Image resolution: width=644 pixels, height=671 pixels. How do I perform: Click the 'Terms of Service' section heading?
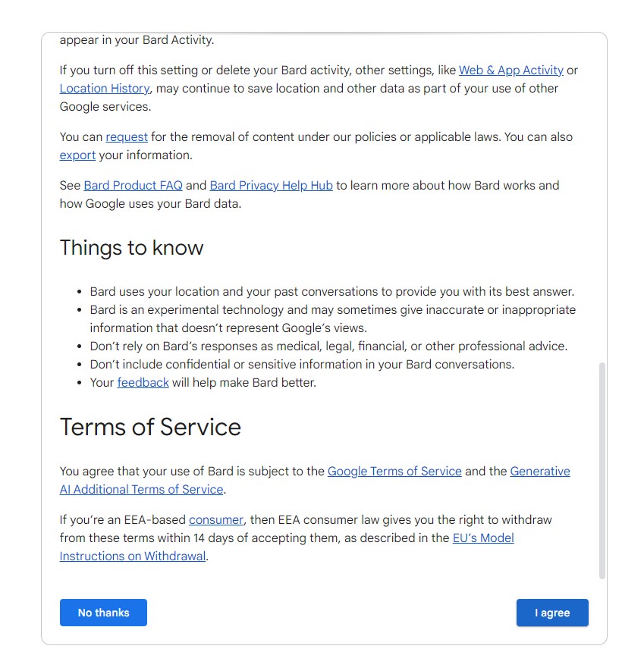point(150,427)
